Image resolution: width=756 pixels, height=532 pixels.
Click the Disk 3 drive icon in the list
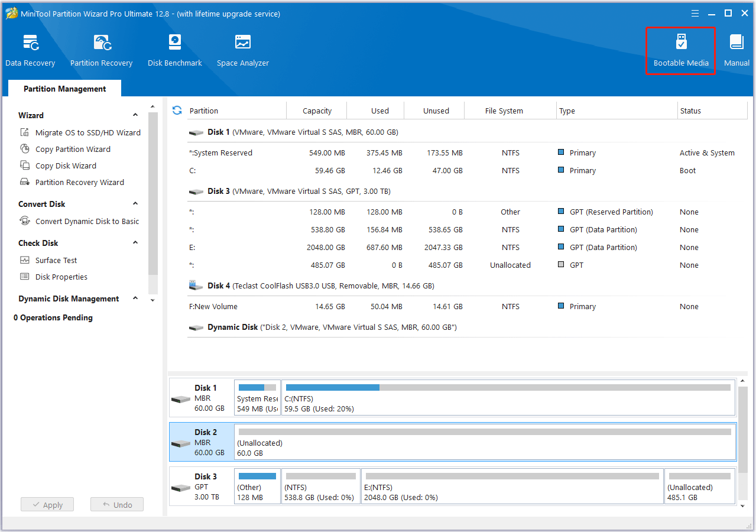click(196, 192)
